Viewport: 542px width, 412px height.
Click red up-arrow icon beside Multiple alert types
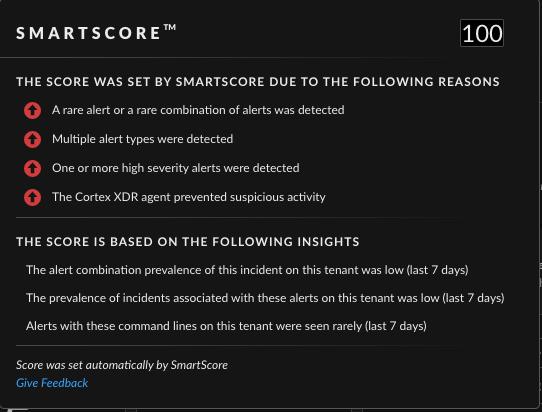(x=32, y=140)
